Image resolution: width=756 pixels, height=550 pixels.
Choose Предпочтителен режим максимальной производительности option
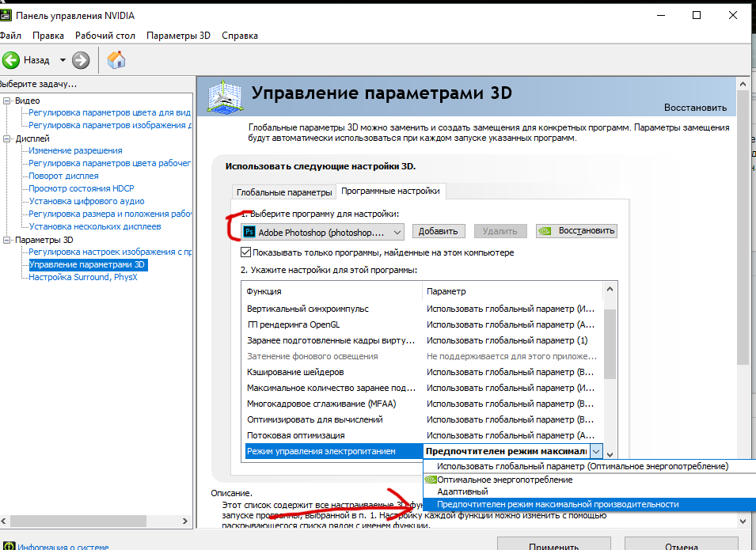click(589, 504)
